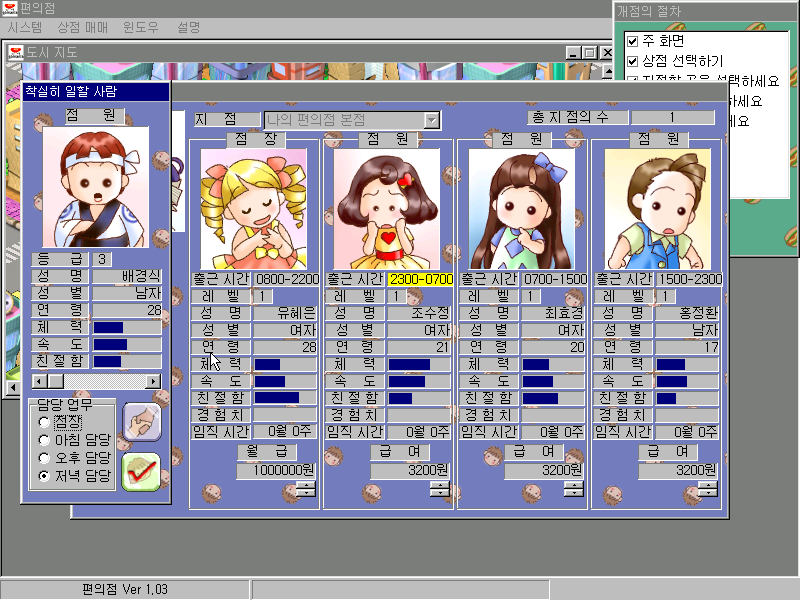Click 유혜은 manager portrait

(254, 209)
